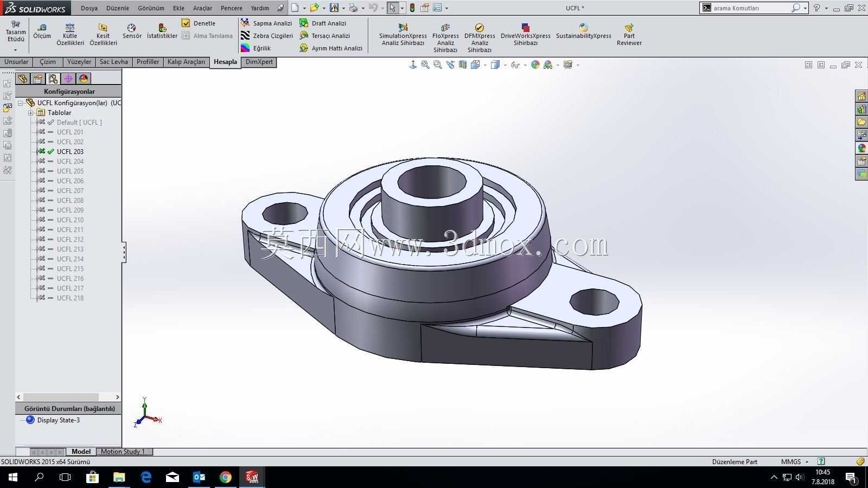This screenshot has height=488, width=868.
Task: Click Previous View icon
Action: coord(450,65)
